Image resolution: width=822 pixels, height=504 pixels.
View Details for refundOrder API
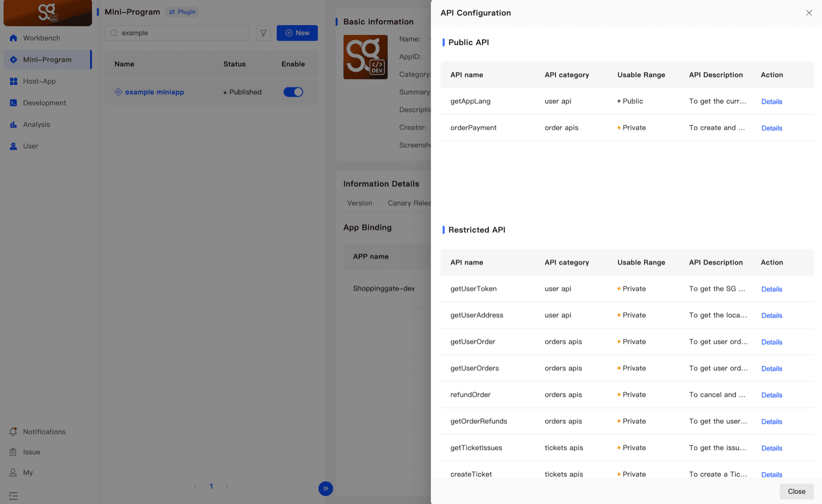pos(772,395)
